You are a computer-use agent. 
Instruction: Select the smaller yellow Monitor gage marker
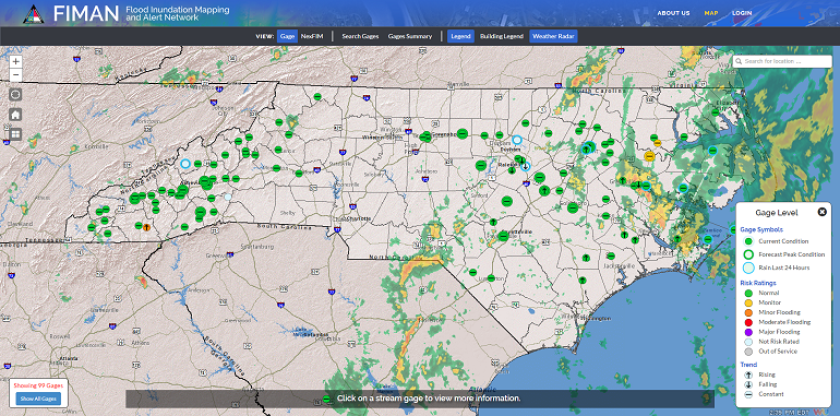point(657,142)
